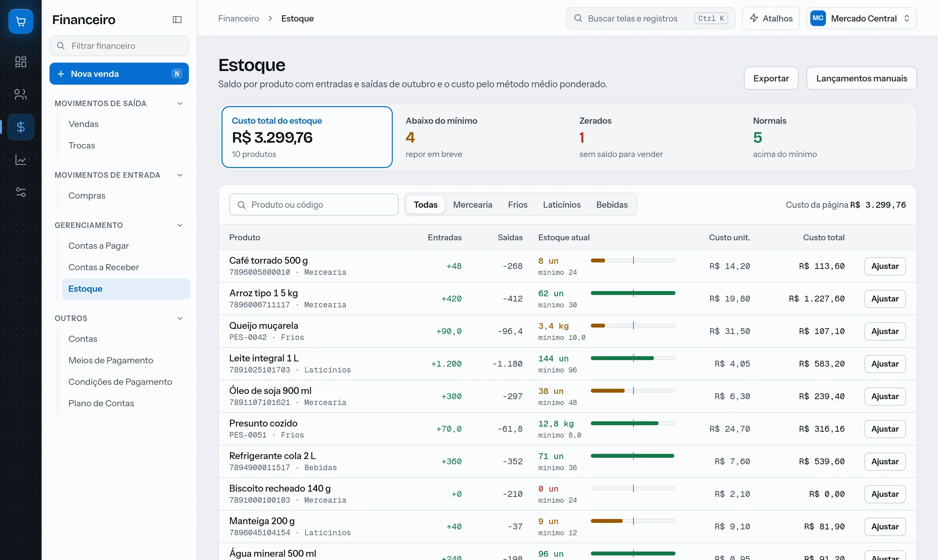Click the Atalhos lightning bolt button
The height and width of the screenshot is (560, 938).
770,18
